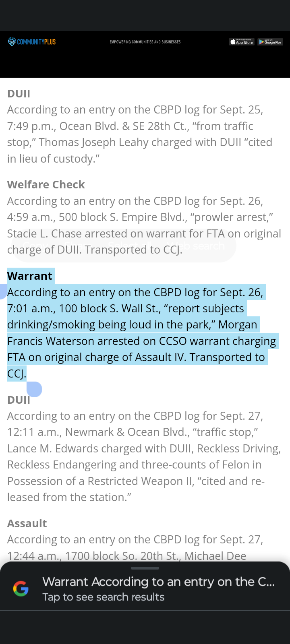Screen dimensions: 290x644
Task: Tap the highlighted Warrant heading
Action: [x=30, y=276]
